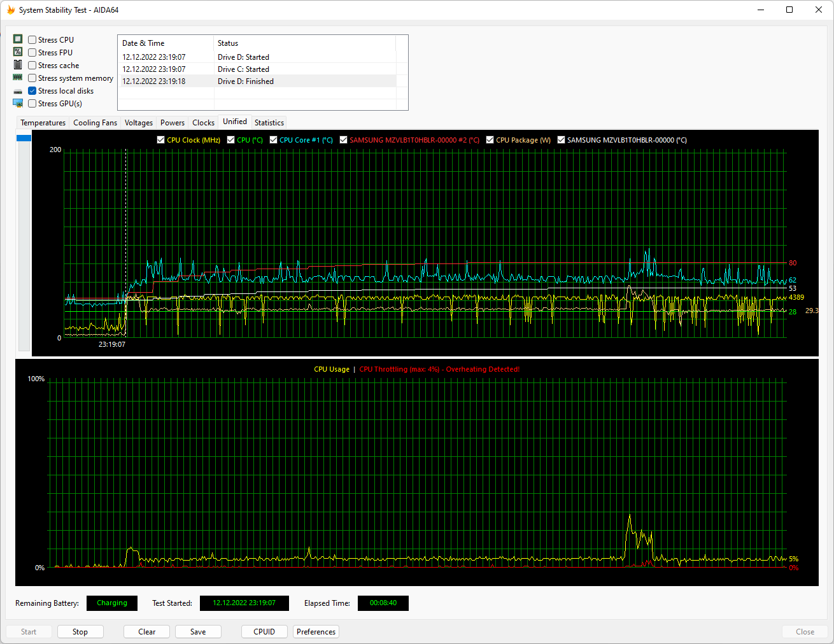The height and width of the screenshot is (644, 834).
Task: Switch to the Clocks tab
Action: coord(203,123)
